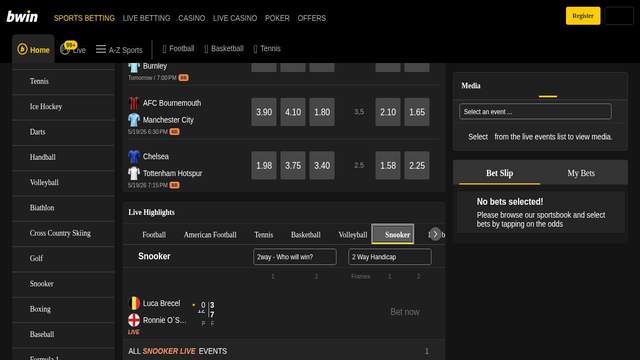Select Tennis in the sports sidebar
This screenshot has height=360, width=640.
coord(63,81)
